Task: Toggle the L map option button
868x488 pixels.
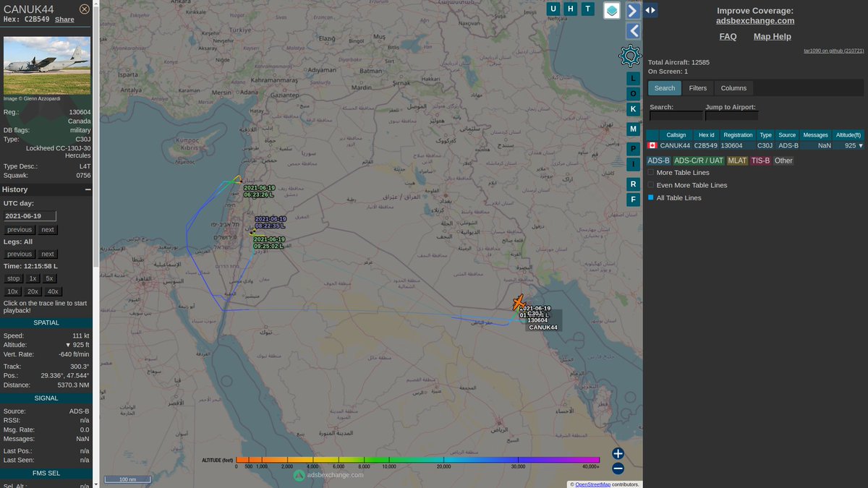Action: (x=633, y=77)
